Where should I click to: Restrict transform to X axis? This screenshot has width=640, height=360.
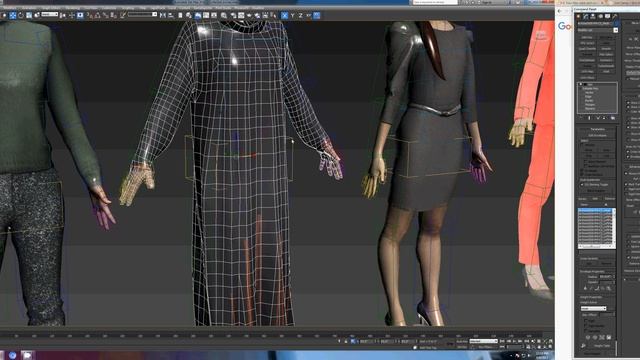[284, 16]
